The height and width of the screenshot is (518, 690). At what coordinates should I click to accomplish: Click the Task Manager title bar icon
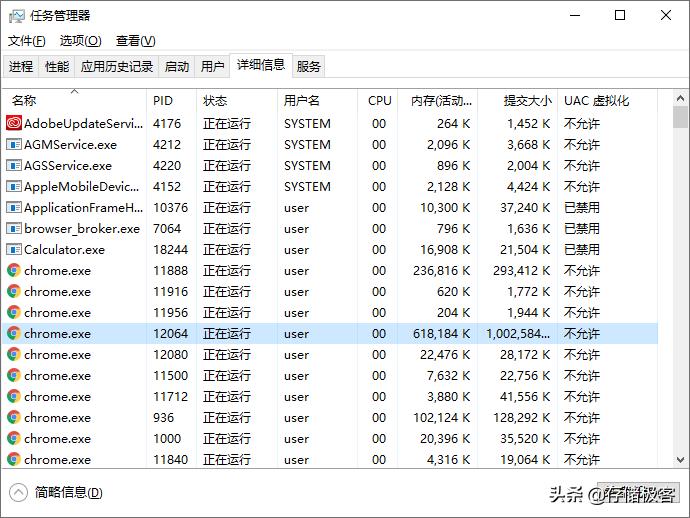pyautogui.click(x=17, y=16)
